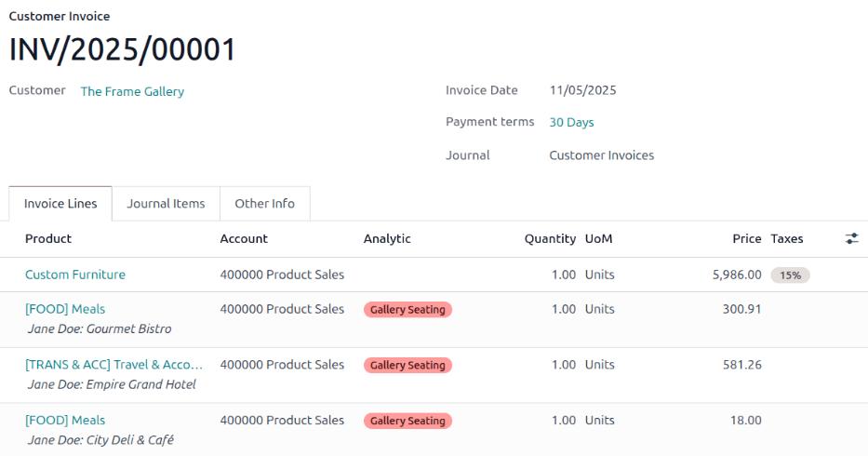Click Gallery Seating tag on City Deli line
The image size is (868, 456).
tap(407, 422)
